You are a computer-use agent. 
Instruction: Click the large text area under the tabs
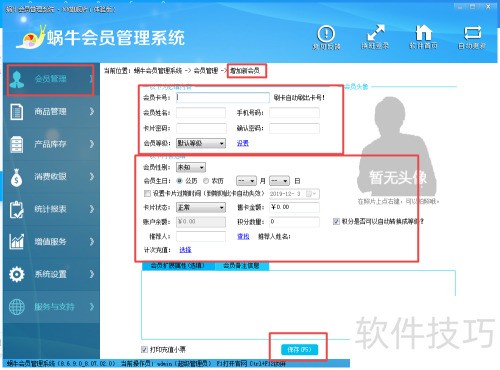pyautogui.click(x=298, y=305)
